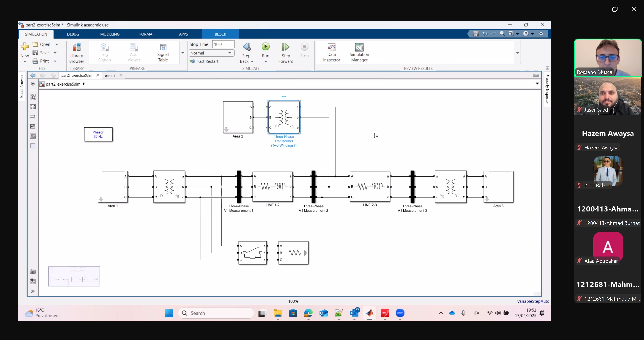
Task: Select the LINE 1-2 block
Action: 273,187
